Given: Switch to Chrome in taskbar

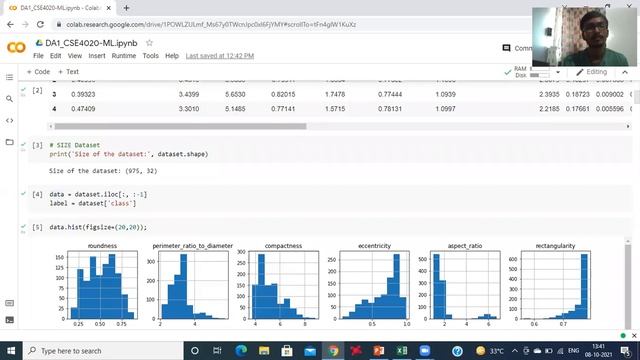Looking at the screenshot, I should pyautogui.click(x=333, y=351).
